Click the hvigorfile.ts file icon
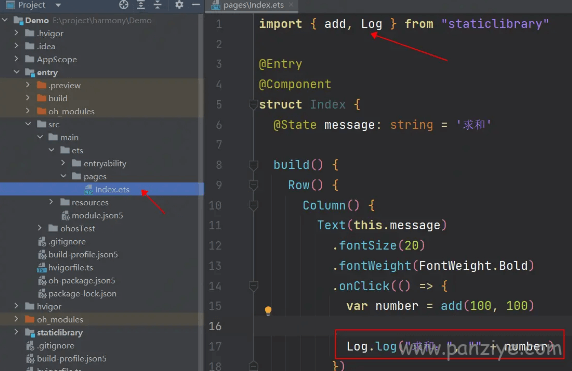 (42, 268)
